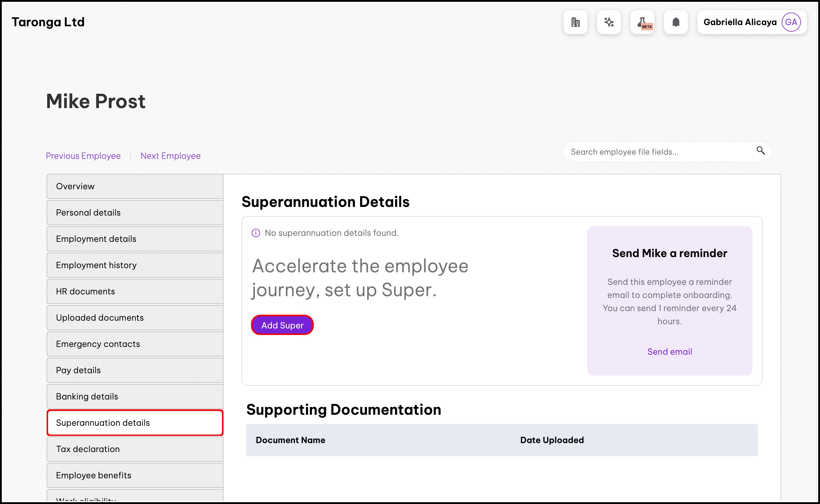This screenshot has height=504, width=820.
Task: Open the BETA lab flask icon
Action: 642,22
